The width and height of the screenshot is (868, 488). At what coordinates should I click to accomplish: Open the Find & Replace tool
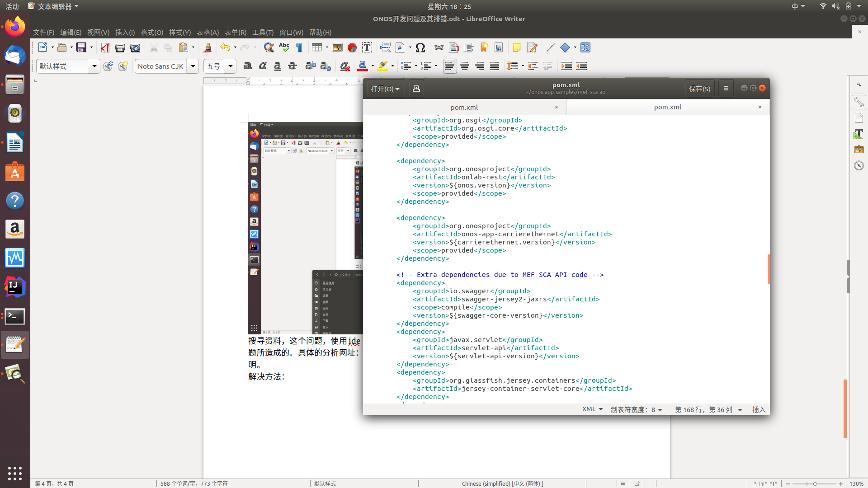[x=269, y=47]
